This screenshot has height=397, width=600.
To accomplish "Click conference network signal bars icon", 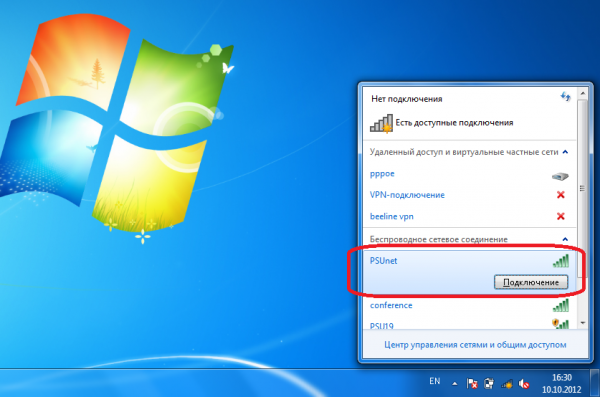I will [561, 306].
